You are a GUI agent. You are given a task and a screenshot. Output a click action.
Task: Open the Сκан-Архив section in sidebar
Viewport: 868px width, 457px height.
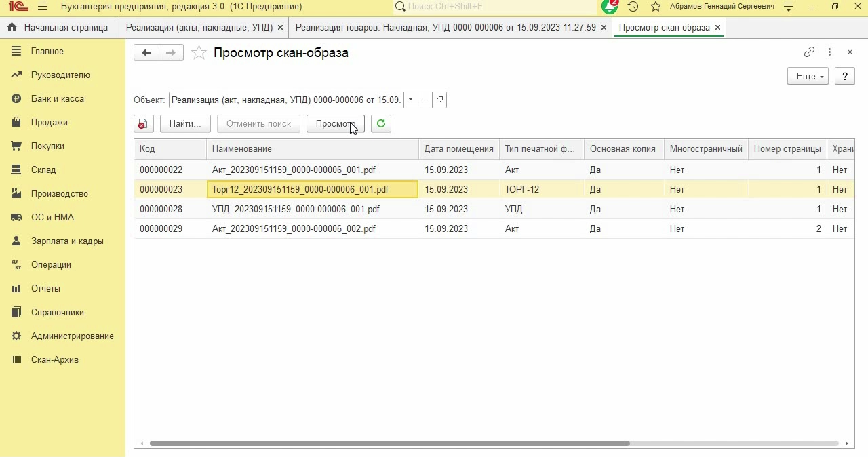point(55,359)
